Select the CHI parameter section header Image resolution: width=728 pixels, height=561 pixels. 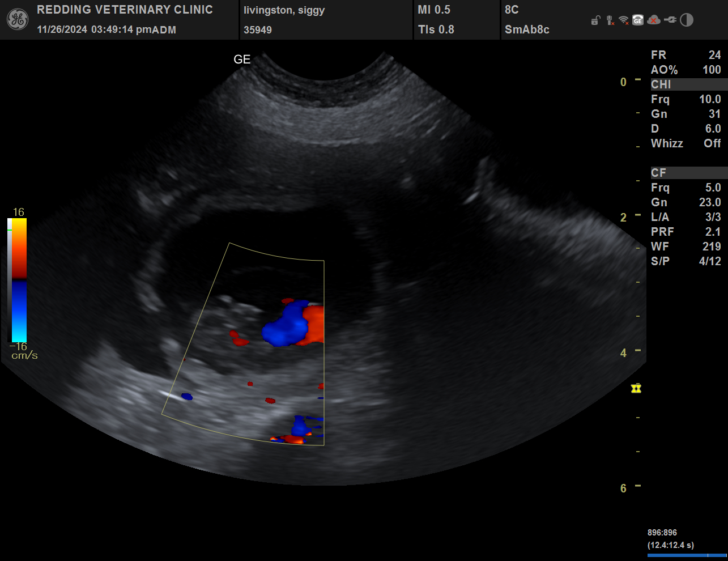coord(689,84)
